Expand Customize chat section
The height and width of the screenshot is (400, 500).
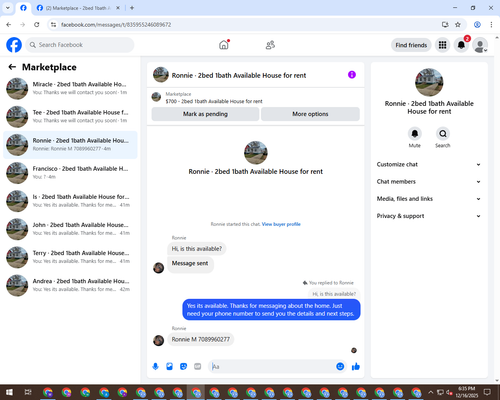click(429, 164)
